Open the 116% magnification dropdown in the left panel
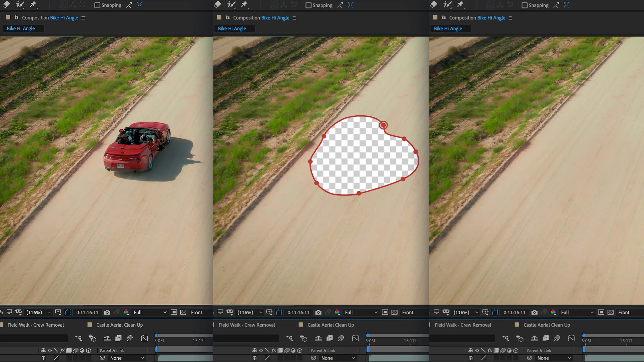The height and width of the screenshot is (362, 644). point(39,312)
